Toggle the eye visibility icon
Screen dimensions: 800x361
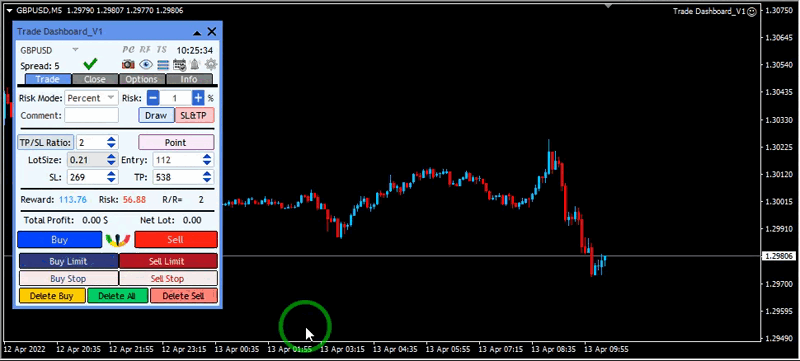pyautogui.click(x=146, y=65)
